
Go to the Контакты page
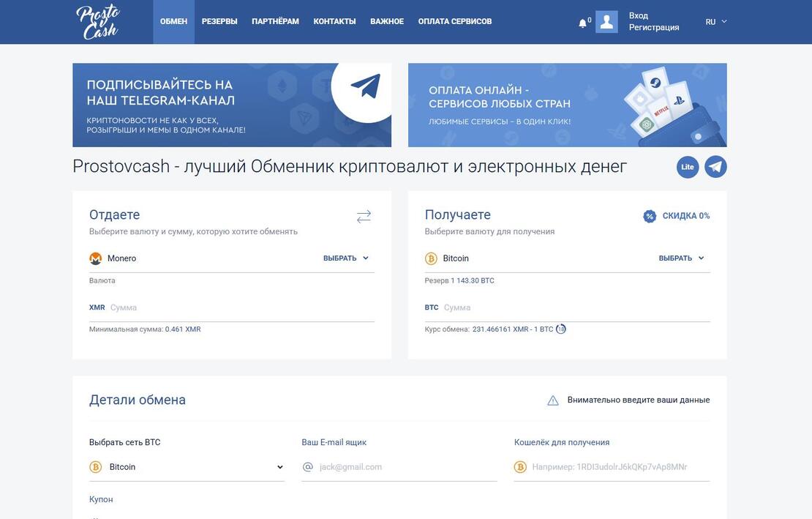[x=334, y=22]
